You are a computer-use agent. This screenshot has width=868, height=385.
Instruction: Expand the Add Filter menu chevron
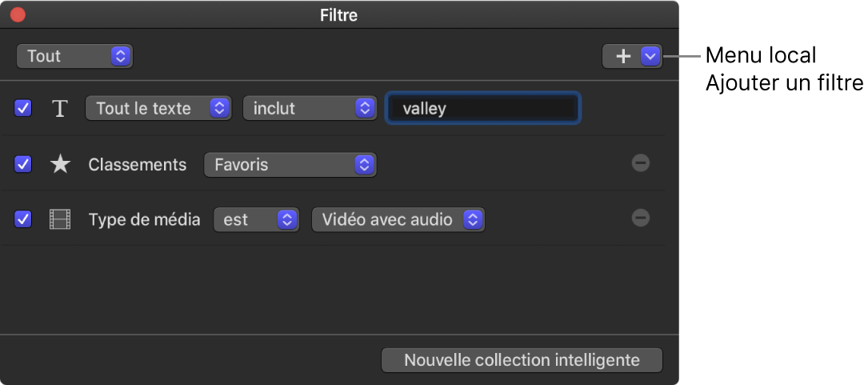tap(650, 56)
